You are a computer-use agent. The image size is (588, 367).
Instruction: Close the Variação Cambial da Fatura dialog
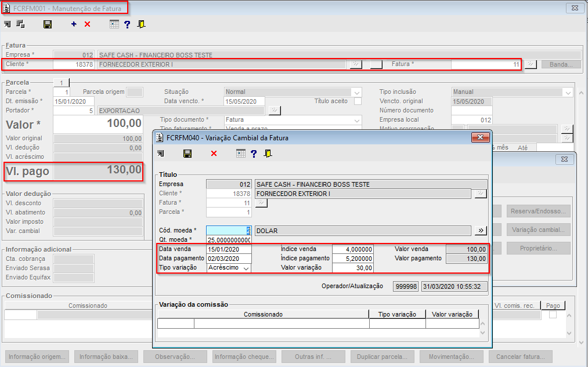click(480, 137)
